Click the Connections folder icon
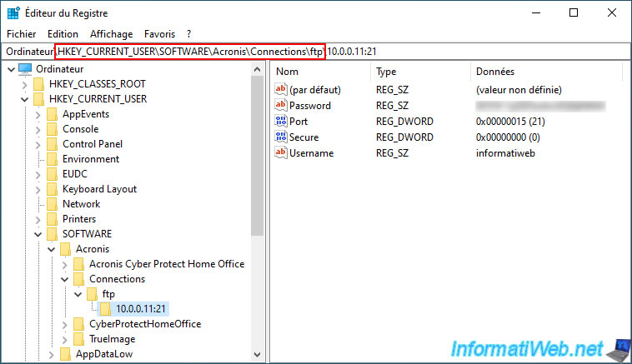 click(78, 279)
